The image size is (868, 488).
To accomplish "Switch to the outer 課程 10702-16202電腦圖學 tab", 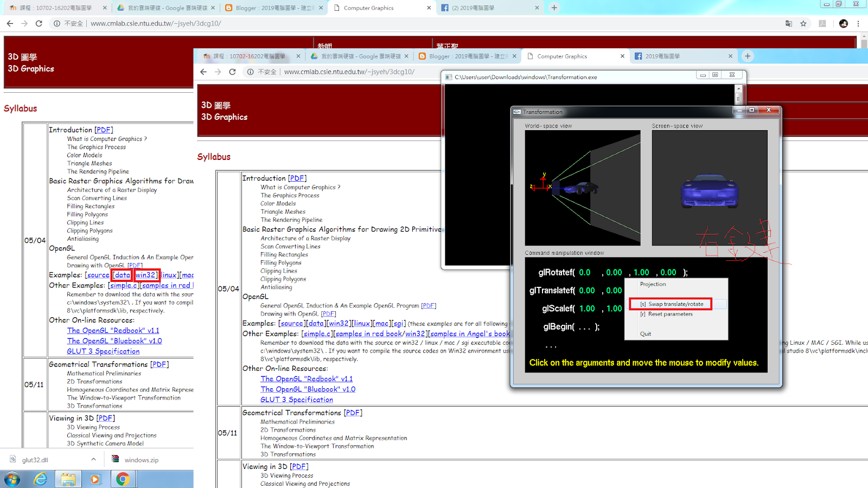I will point(56,8).
